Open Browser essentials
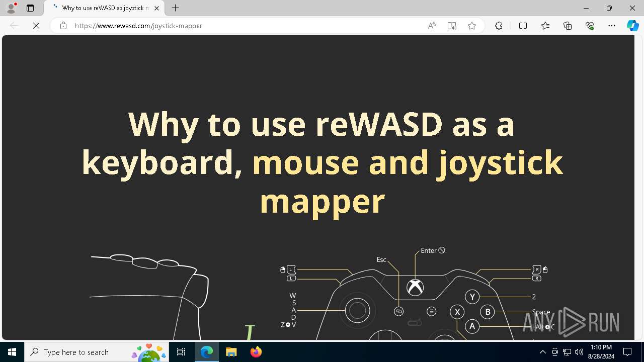 point(590,26)
